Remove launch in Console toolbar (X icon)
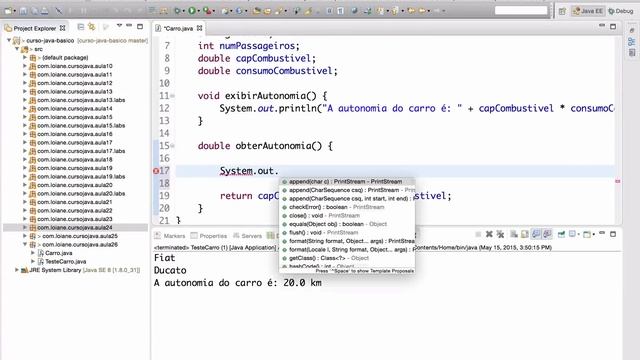 pos(489,234)
